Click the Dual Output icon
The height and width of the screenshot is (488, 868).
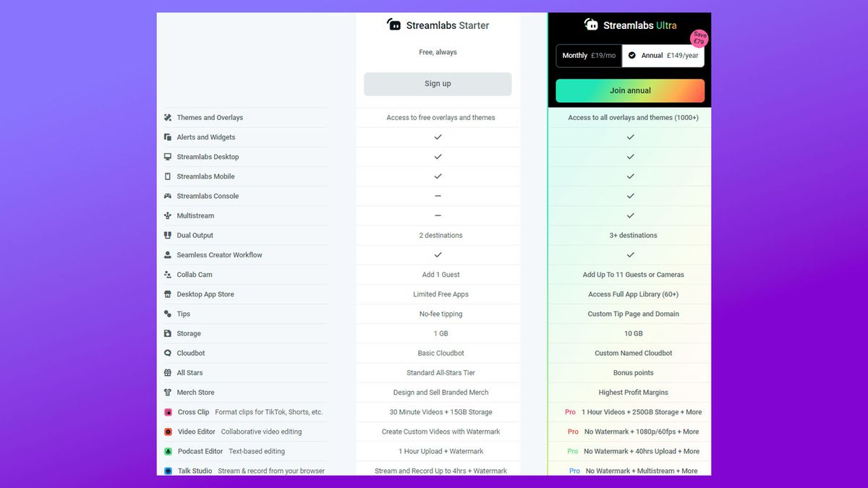click(169, 235)
